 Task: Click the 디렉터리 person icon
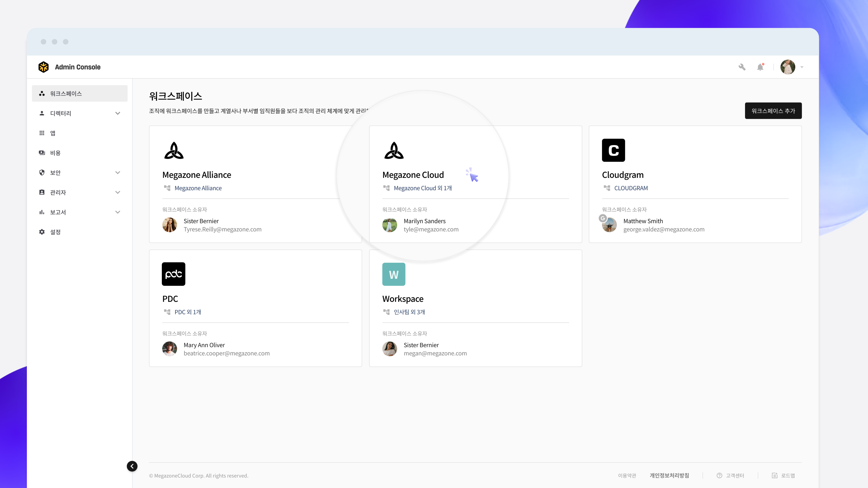(42, 113)
